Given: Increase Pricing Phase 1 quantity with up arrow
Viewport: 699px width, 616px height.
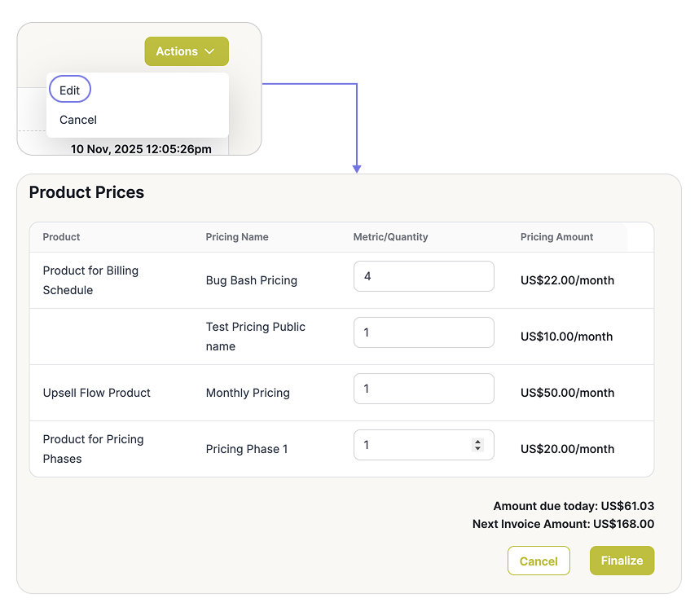Looking at the screenshot, I should (x=477, y=442).
